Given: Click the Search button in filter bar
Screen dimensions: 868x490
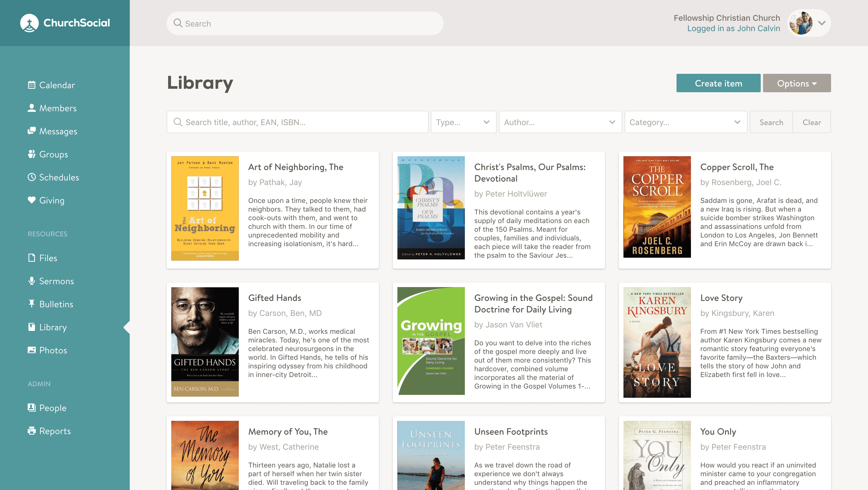Looking at the screenshot, I should (771, 122).
